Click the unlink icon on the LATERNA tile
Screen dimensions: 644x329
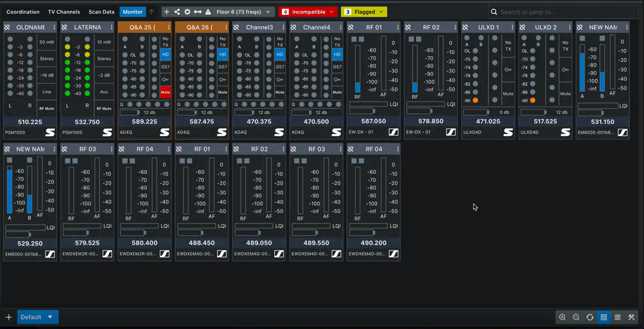coord(65,27)
